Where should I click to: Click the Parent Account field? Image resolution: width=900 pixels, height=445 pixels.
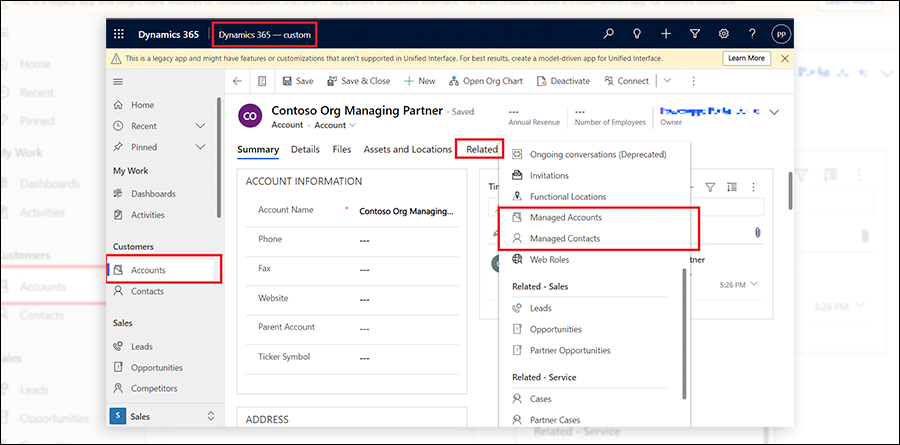coord(408,328)
